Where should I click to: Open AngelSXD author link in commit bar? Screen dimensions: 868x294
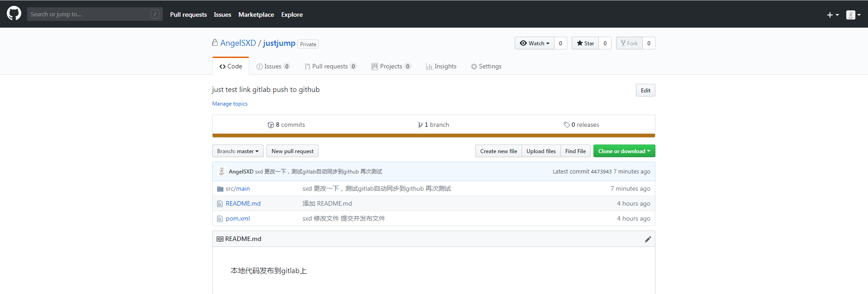coord(241,172)
